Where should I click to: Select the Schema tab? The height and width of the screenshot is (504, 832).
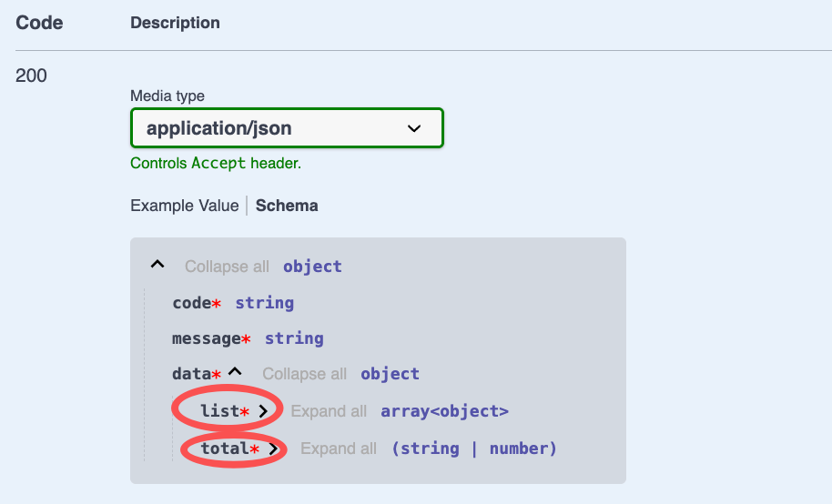click(287, 206)
